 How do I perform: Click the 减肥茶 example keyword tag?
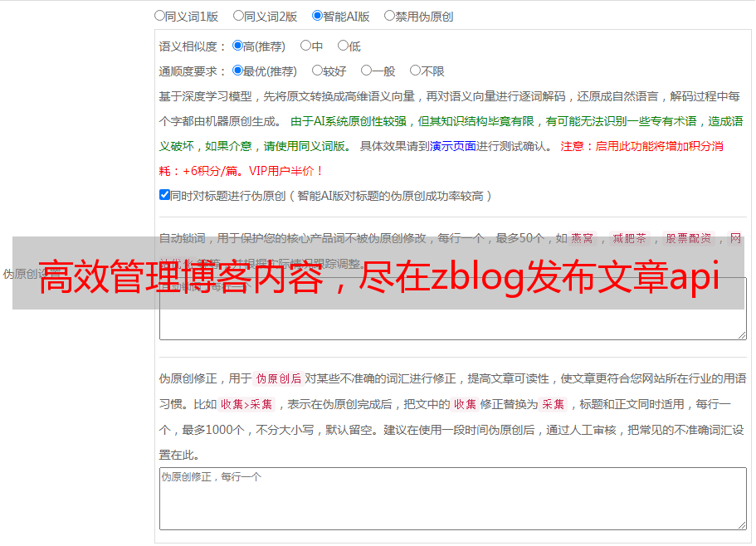coord(630,238)
